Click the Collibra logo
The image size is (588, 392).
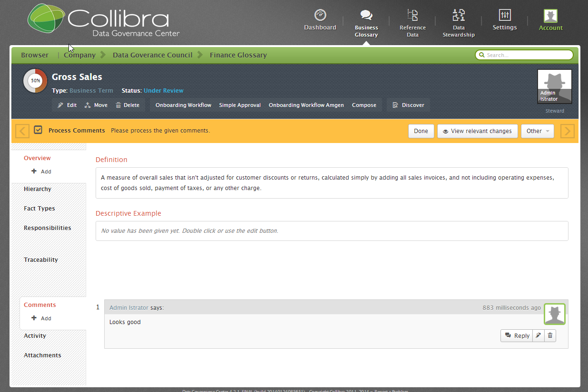[103, 21]
